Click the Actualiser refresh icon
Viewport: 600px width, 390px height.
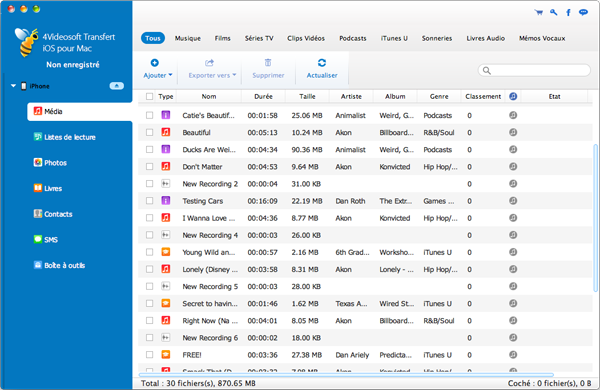coord(322,63)
